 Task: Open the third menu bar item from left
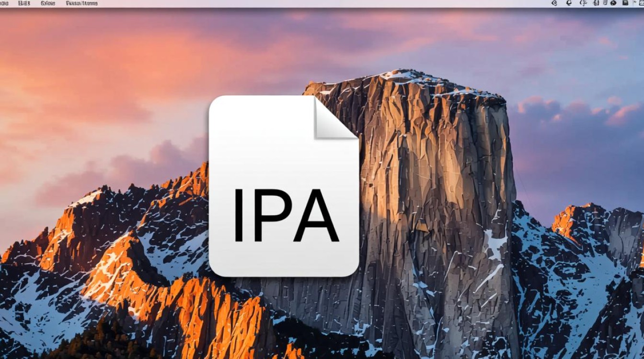48,3
